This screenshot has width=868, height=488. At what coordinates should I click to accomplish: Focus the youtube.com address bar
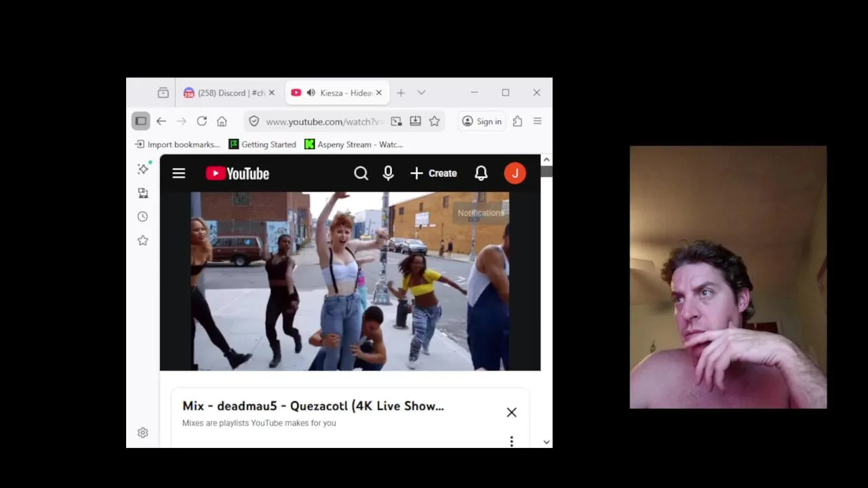[x=324, y=121]
